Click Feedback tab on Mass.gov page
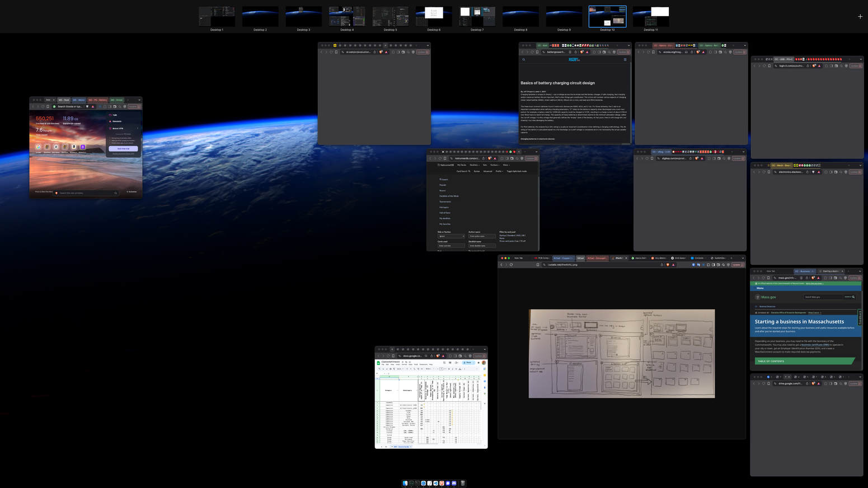This screenshot has height=488, width=868. [x=860, y=317]
